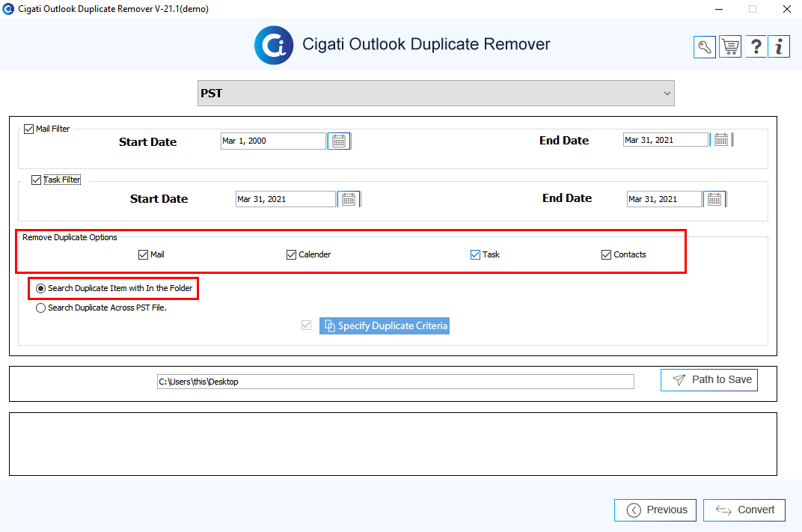Image resolution: width=802 pixels, height=532 pixels.
Task: Uncheck Contacts duplicate option
Action: point(607,254)
